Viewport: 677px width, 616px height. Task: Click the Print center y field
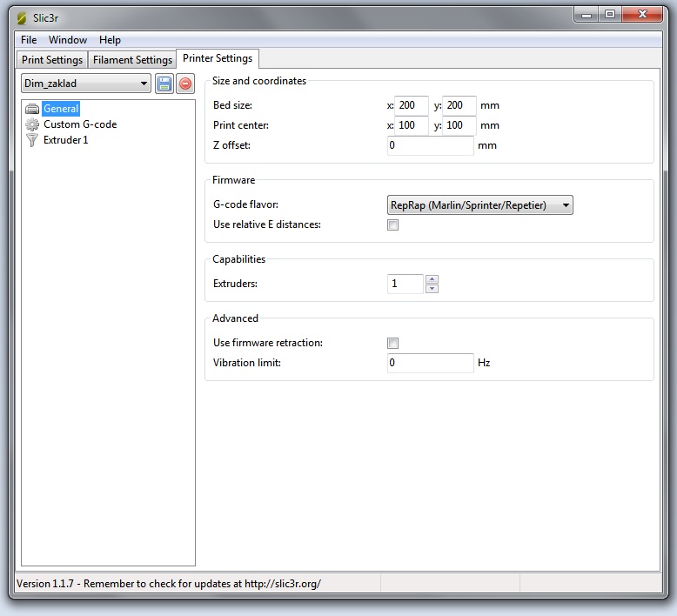pos(459,125)
